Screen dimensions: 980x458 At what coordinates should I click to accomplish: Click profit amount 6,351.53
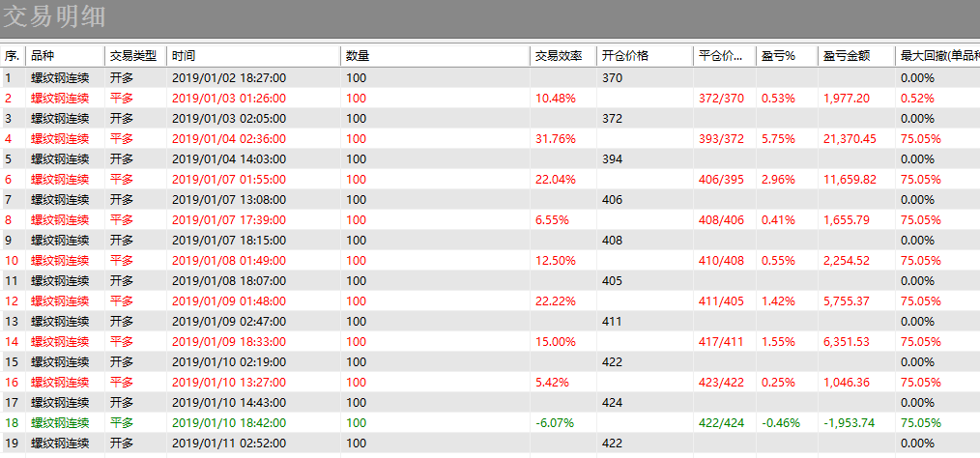(847, 342)
